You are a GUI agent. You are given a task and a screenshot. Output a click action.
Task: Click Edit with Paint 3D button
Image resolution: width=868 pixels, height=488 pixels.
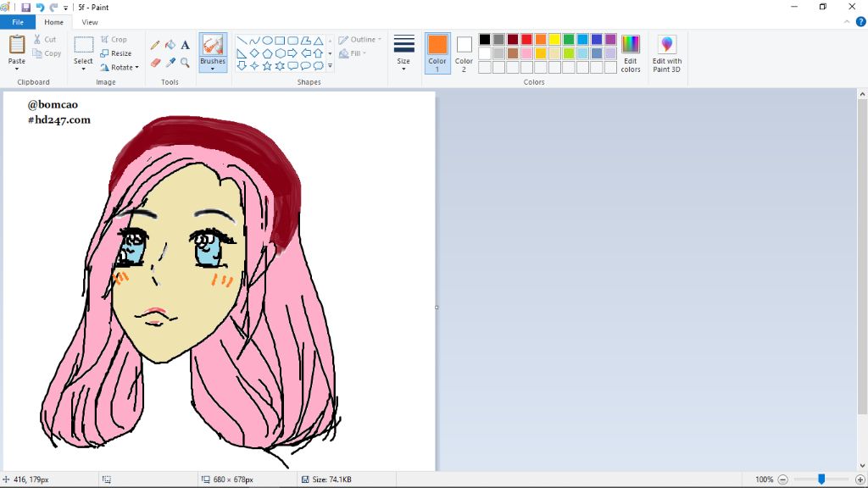tap(667, 53)
